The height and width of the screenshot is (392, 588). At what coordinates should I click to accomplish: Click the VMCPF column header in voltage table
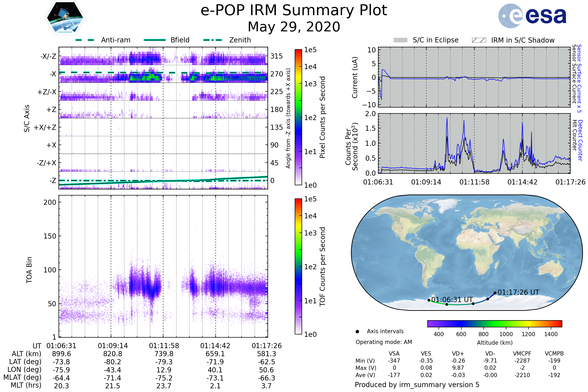522,354
